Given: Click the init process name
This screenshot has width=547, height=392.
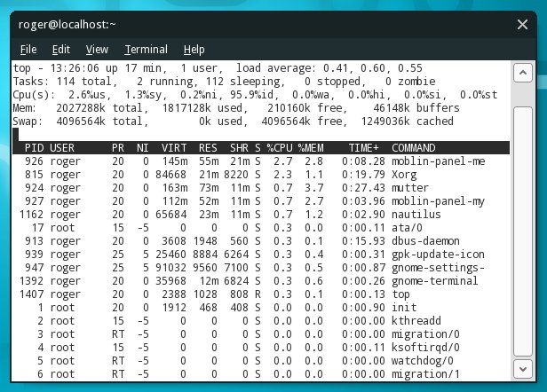Looking at the screenshot, I should coord(404,308).
